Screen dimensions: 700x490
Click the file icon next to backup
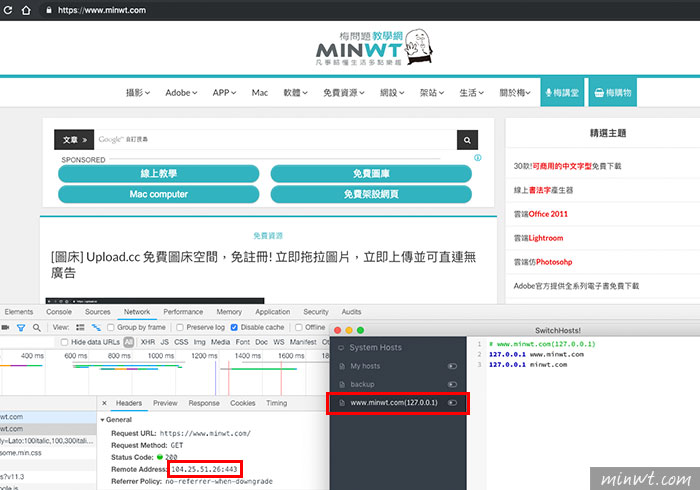[x=342, y=384]
